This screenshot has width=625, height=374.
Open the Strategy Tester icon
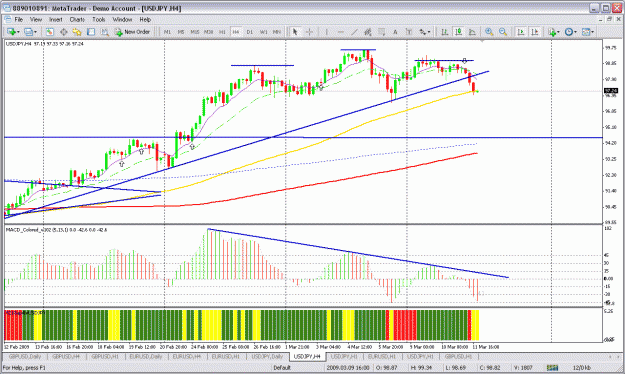point(104,32)
